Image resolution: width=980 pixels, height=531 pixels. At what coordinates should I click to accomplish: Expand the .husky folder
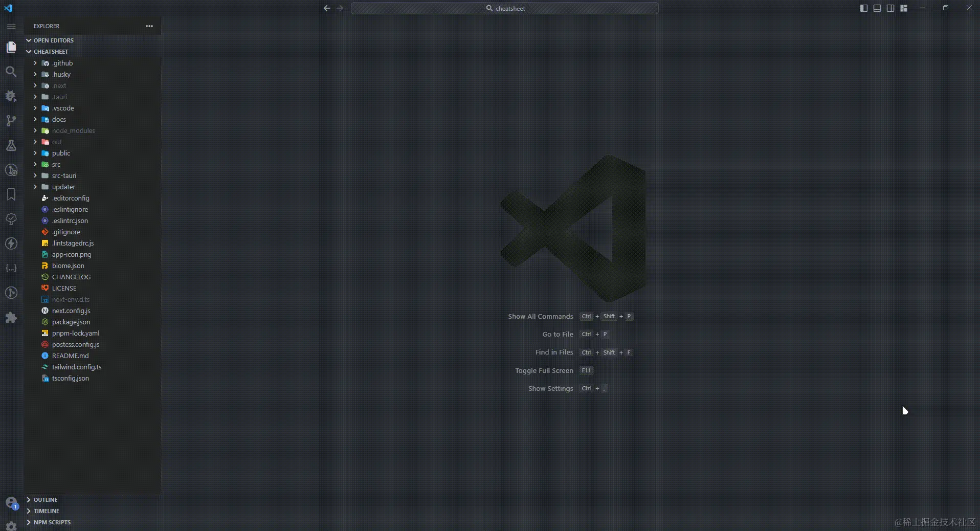coord(92,74)
